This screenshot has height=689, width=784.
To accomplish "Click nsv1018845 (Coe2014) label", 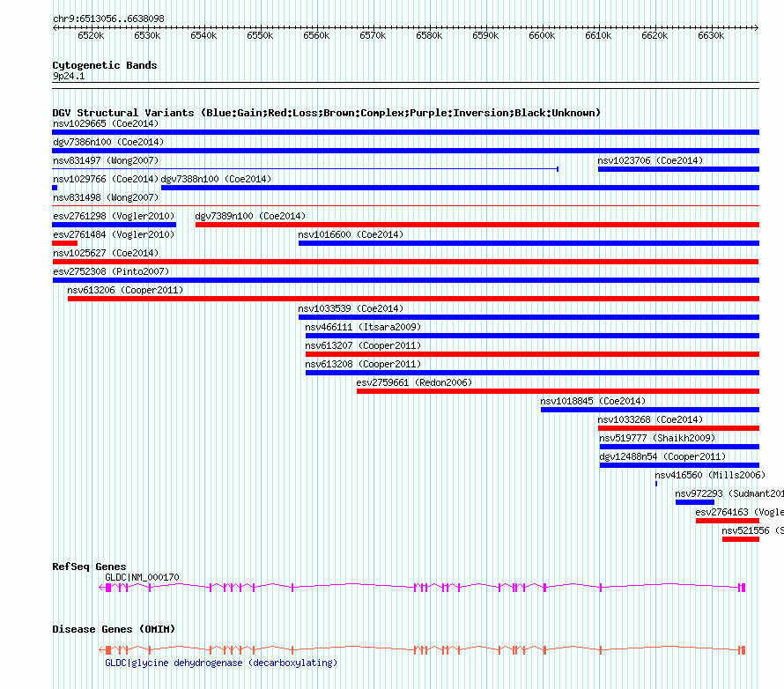I will pyautogui.click(x=593, y=401).
